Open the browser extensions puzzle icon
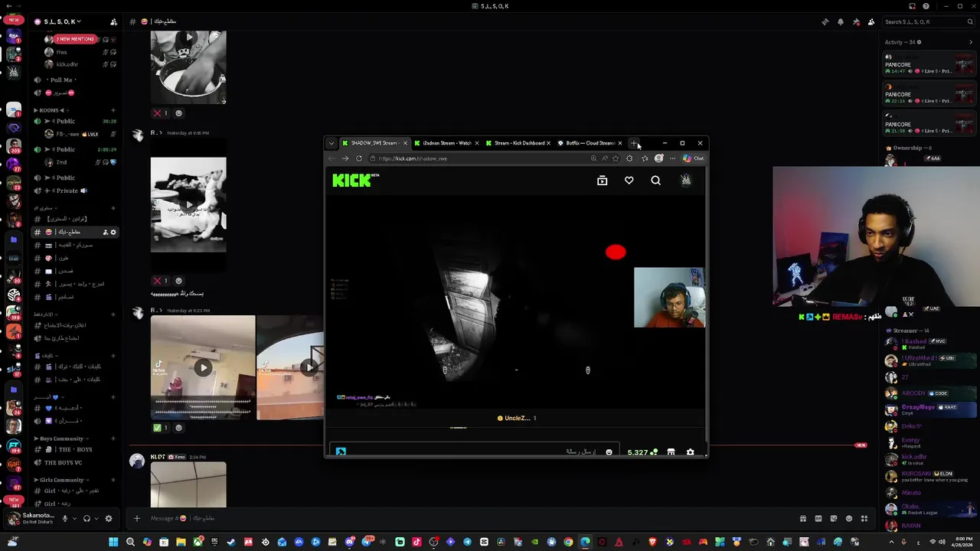Viewport: 980px width, 551px height. pyautogui.click(x=629, y=158)
